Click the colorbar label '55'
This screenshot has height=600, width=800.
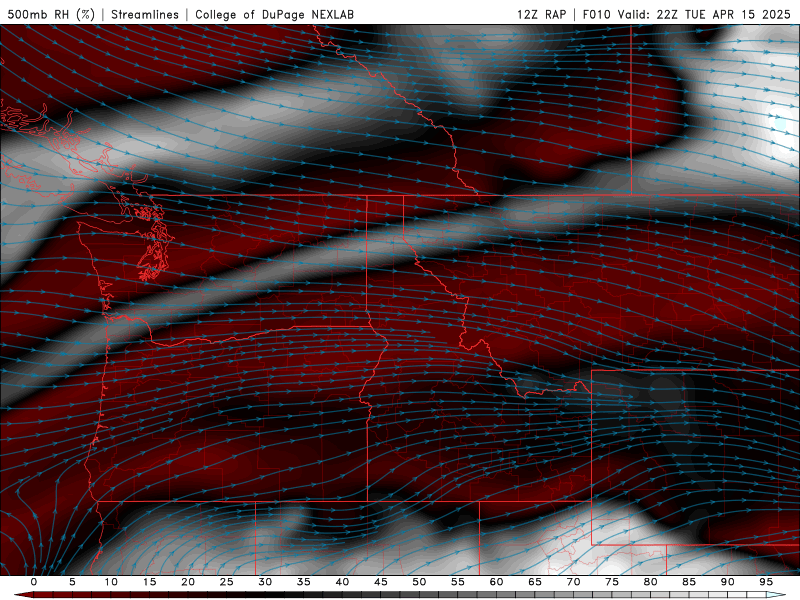coord(458,582)
